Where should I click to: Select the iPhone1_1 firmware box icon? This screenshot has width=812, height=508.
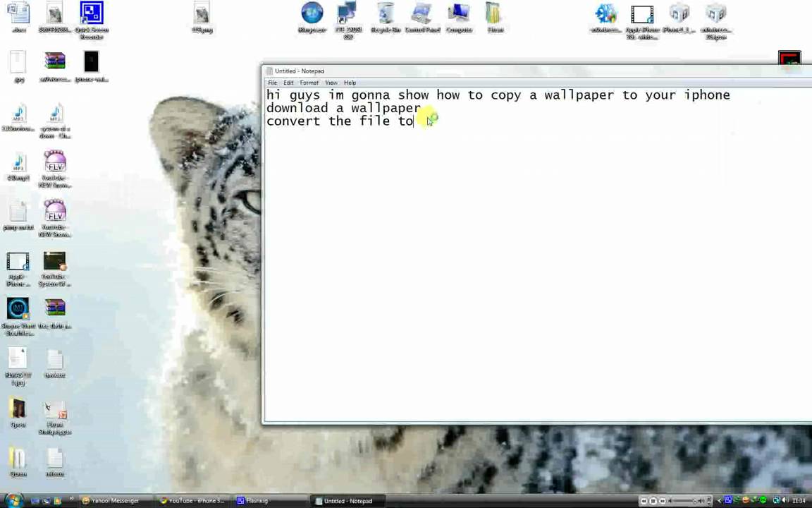coord(679,18)
